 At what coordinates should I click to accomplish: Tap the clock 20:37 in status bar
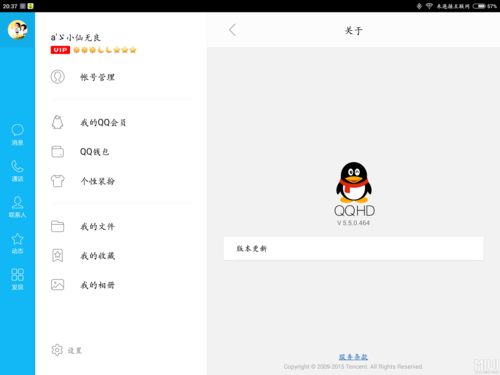tap(10, 6)
